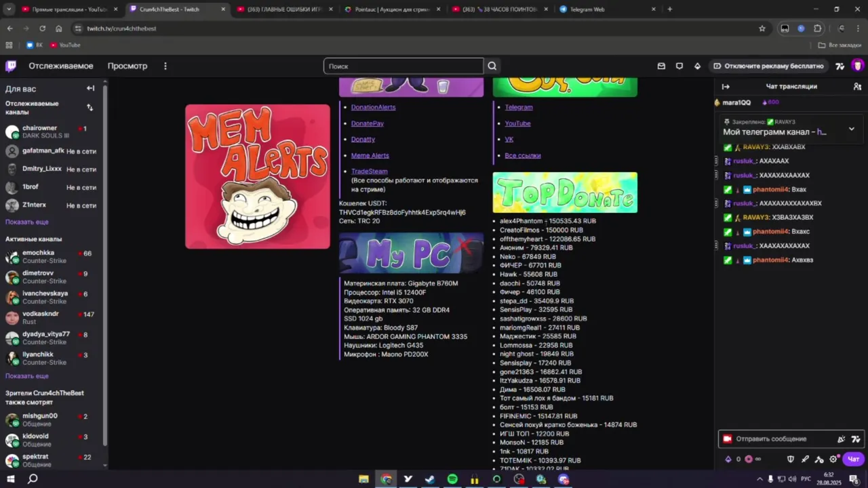
Task: Open the YouTube panel link
Action: [x=517, y=123]
